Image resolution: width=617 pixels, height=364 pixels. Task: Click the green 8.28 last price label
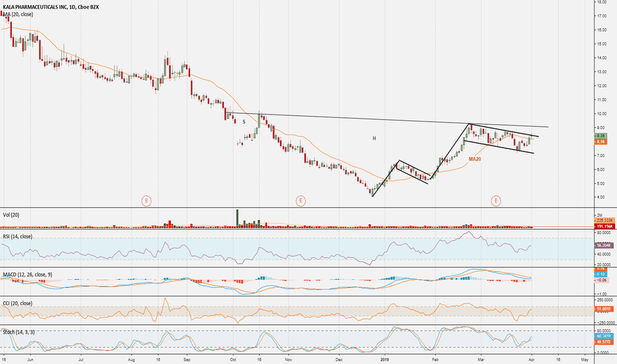click(600, 136)
